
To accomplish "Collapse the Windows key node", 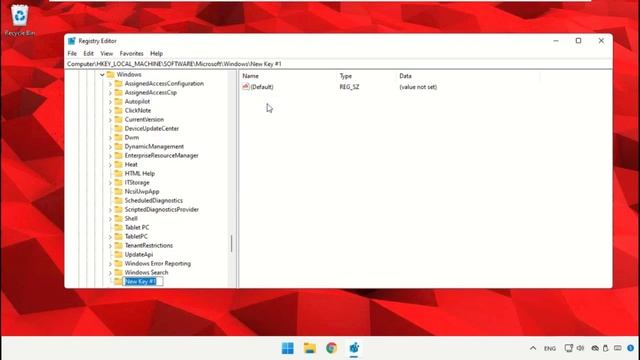I will (x=102, y=75).
